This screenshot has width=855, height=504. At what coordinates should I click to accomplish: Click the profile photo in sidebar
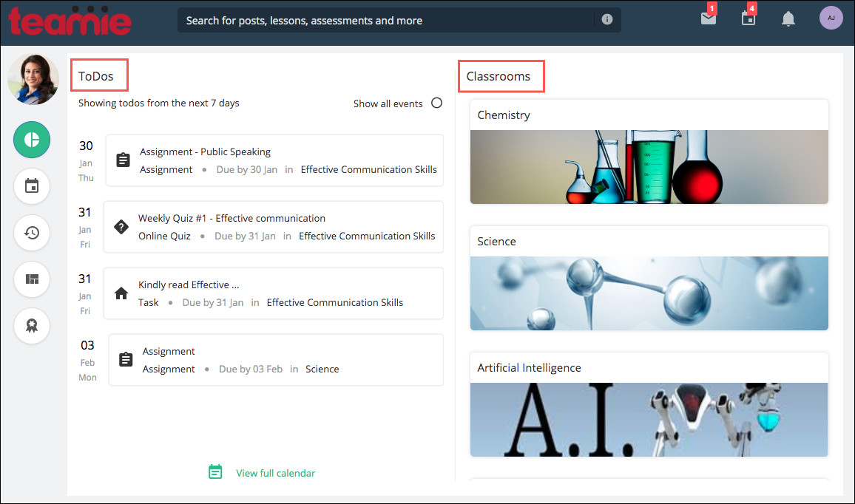coord(33,80)
